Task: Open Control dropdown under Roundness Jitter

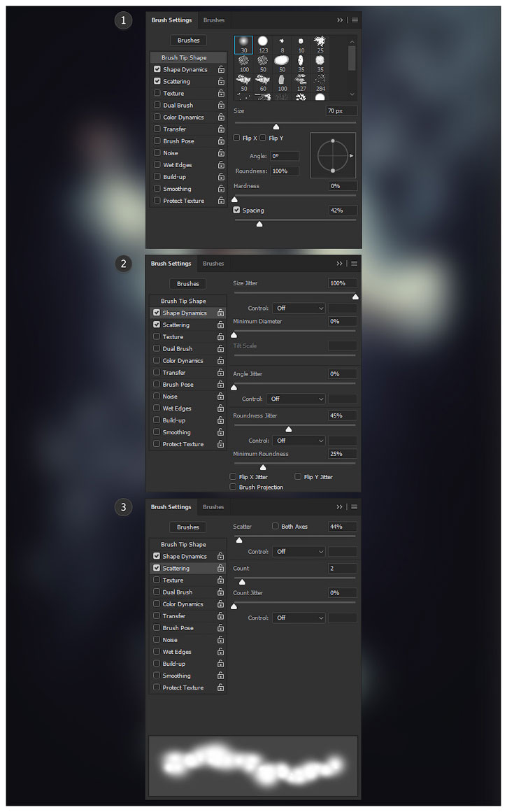Action: 299,441
